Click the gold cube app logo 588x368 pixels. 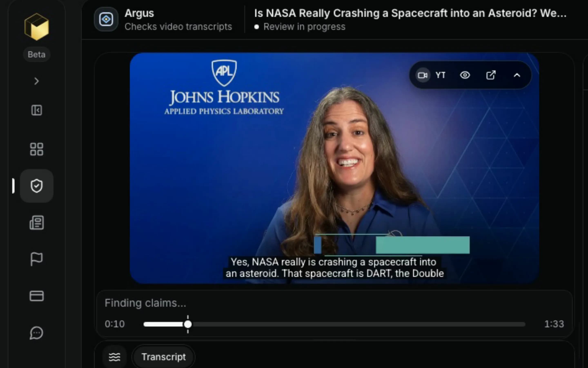click(37, 27)
